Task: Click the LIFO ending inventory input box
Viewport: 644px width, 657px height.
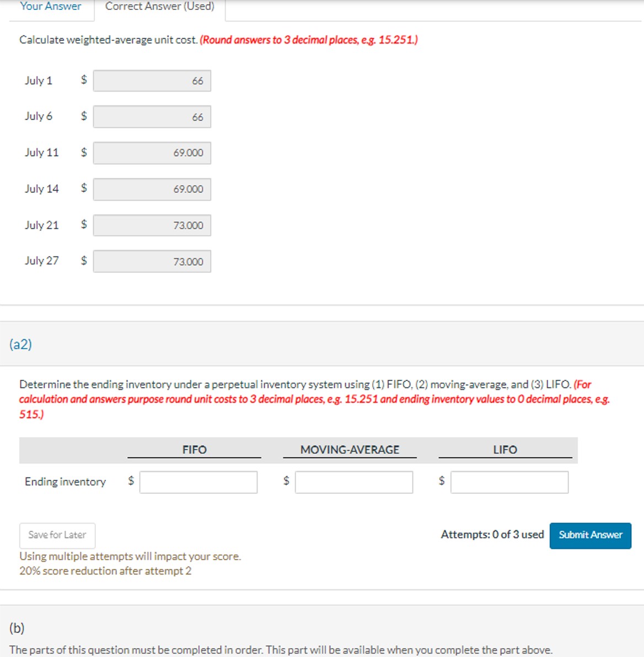Action: [x=509, y=482]
